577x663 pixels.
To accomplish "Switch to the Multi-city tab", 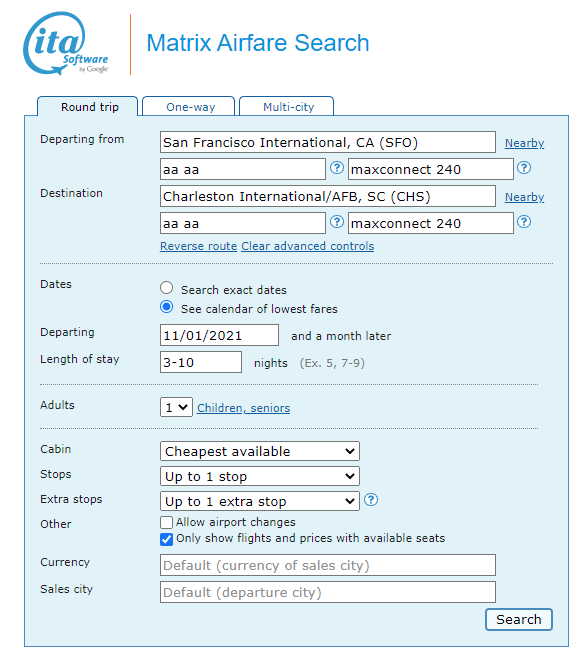I will [x=287, y=107].
